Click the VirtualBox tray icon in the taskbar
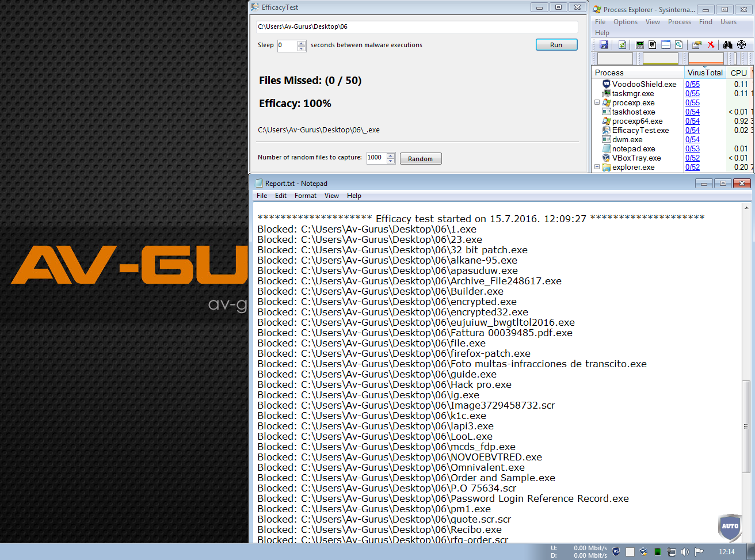This screenshot has width=755, height=560. (644, 551)
